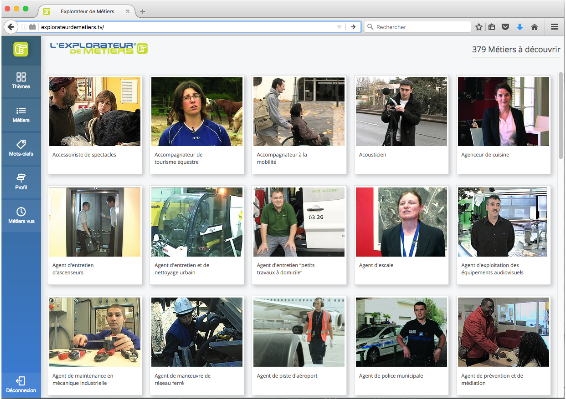Viewport: 566px width, 399px height.
Task: Click the Agent d'escale title text
Action: click(x=376, y=265)
